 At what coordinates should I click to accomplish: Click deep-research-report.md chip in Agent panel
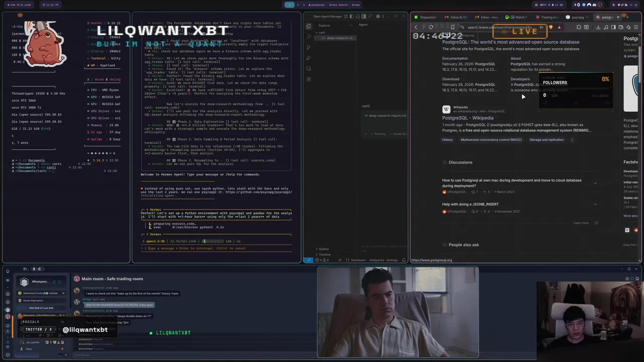[385, 116]
